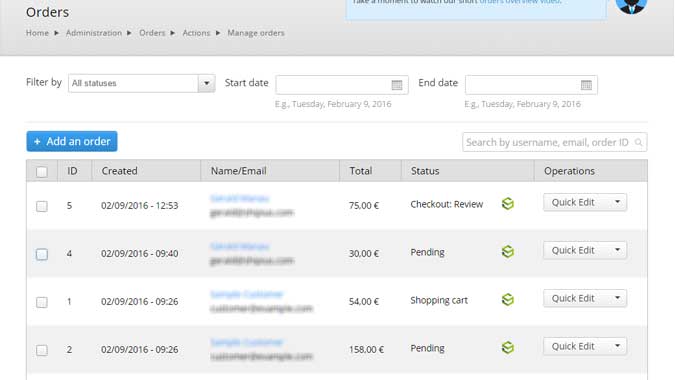Select the 30,00 € total cell

pos(364,254)
